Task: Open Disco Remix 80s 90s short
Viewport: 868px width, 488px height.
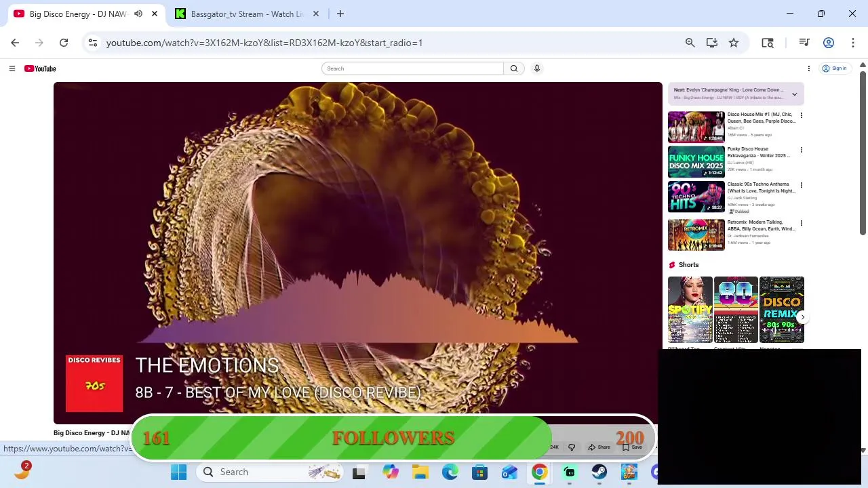Action: tap(781, 310)
